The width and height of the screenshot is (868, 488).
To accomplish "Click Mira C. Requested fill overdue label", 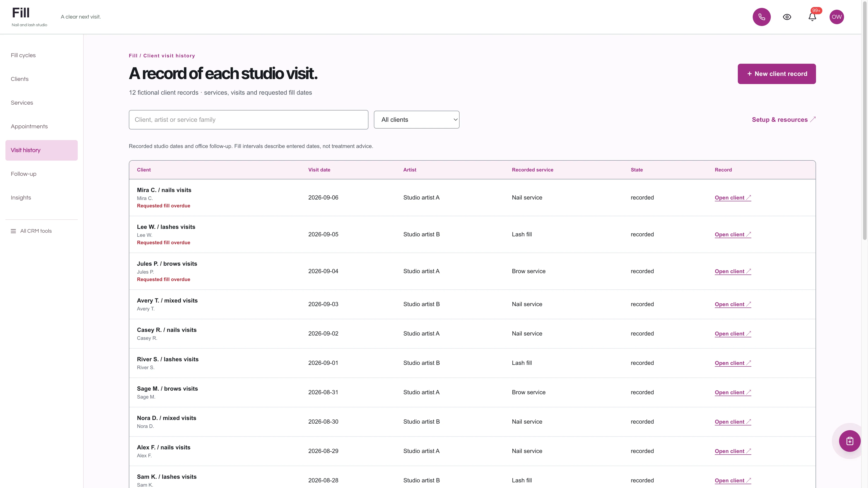I will pos(163,206).
